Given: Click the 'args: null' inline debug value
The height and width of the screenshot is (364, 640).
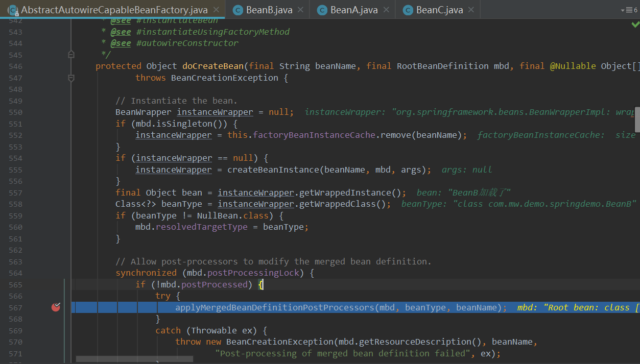Looking at the screenshot, I should tap(467, 169).
